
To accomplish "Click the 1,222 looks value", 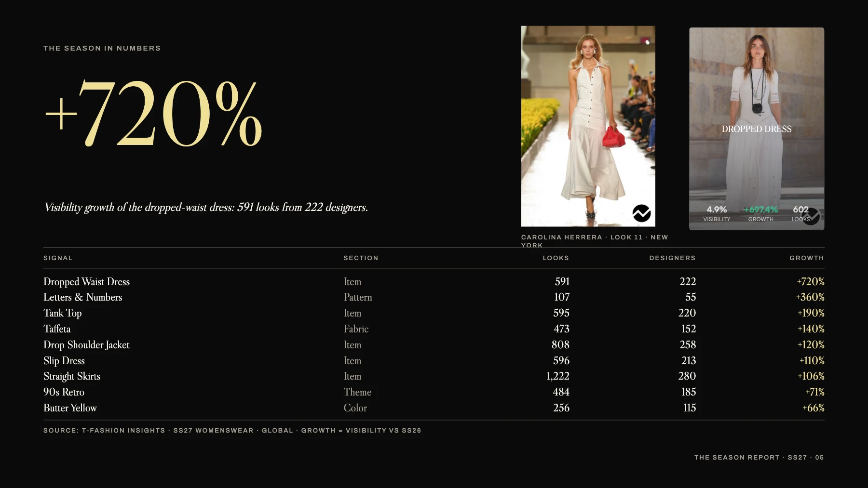I will pyautogui.click(x=558, y=376).
